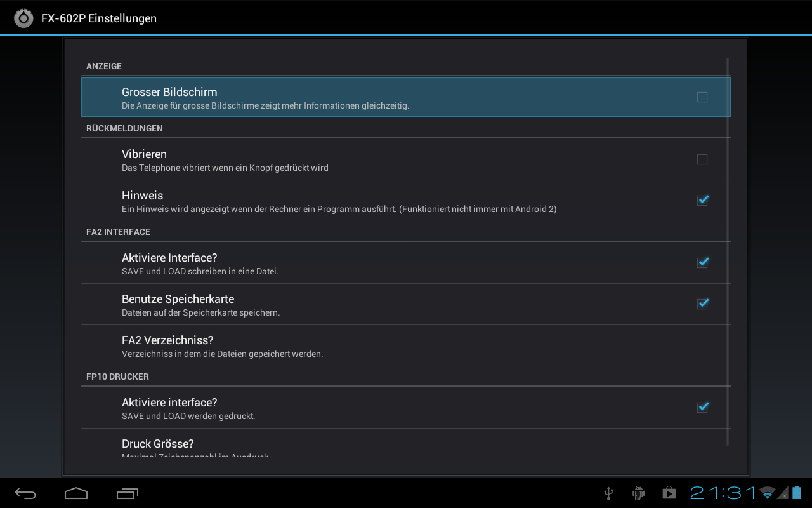Tap the FX-602P settings gear icon
812x508 pixels.
[x=23, y=18]
